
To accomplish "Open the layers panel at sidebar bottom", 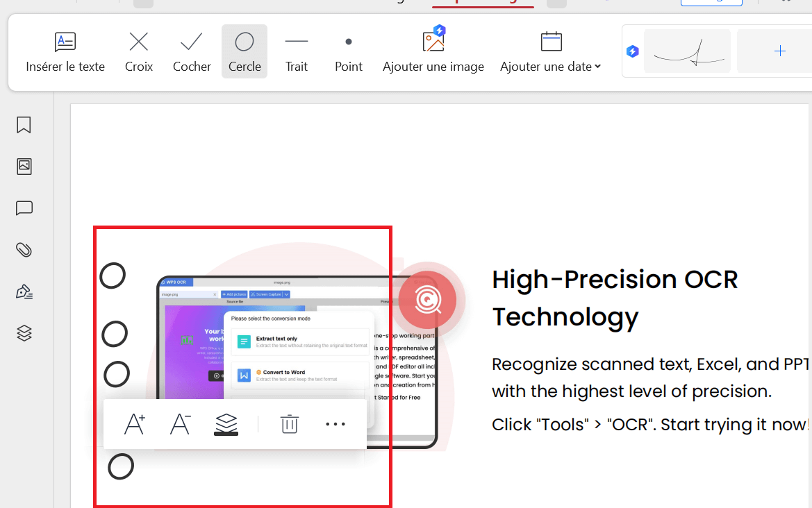I will (24, 333).
